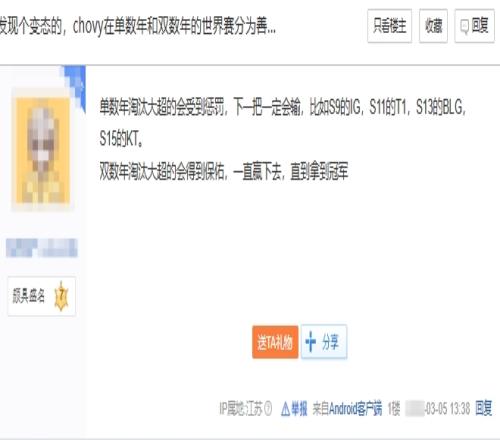Image resolution: width=500 pixels, height=440 pixels.
Task: Click the 03-05 13:38 timestamp
Action: coord(448,409)
